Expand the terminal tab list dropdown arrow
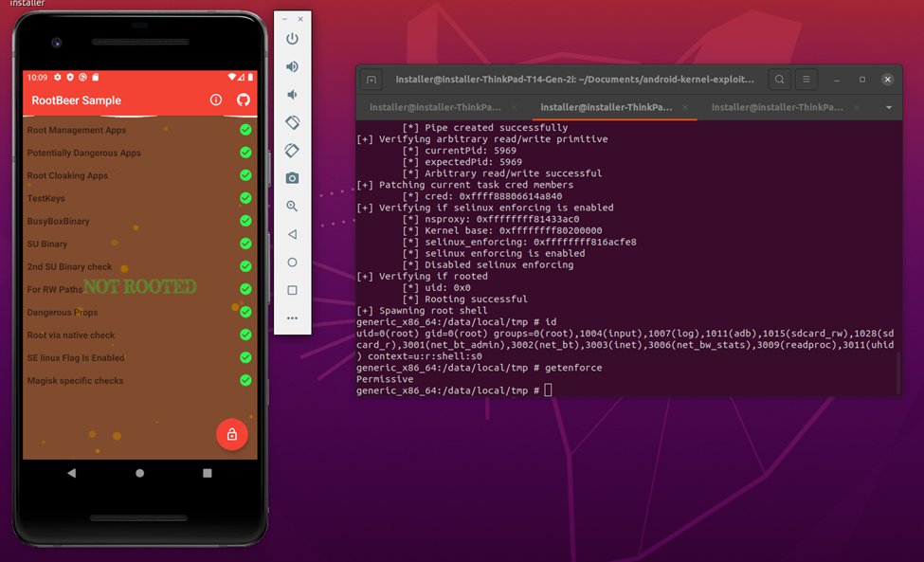The height and width of the screenshot is (562, 924). (889, 107)
